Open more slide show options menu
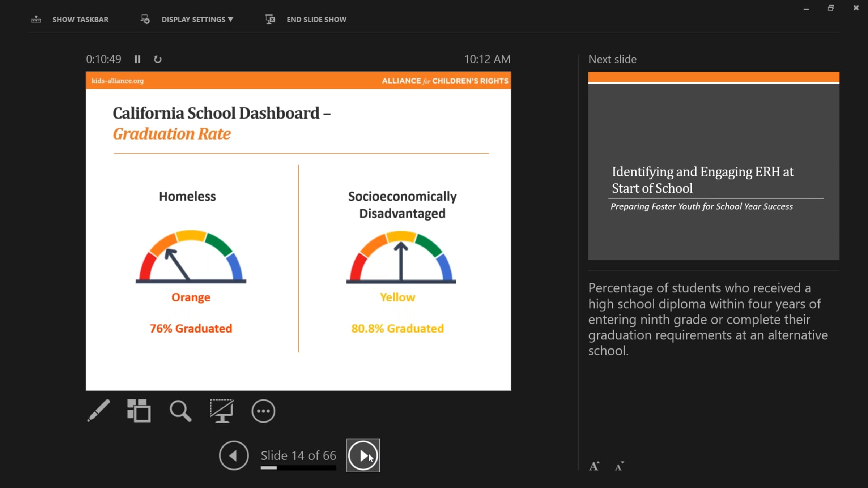The width and height of the screenshot is (868, 488). point(263,411)
